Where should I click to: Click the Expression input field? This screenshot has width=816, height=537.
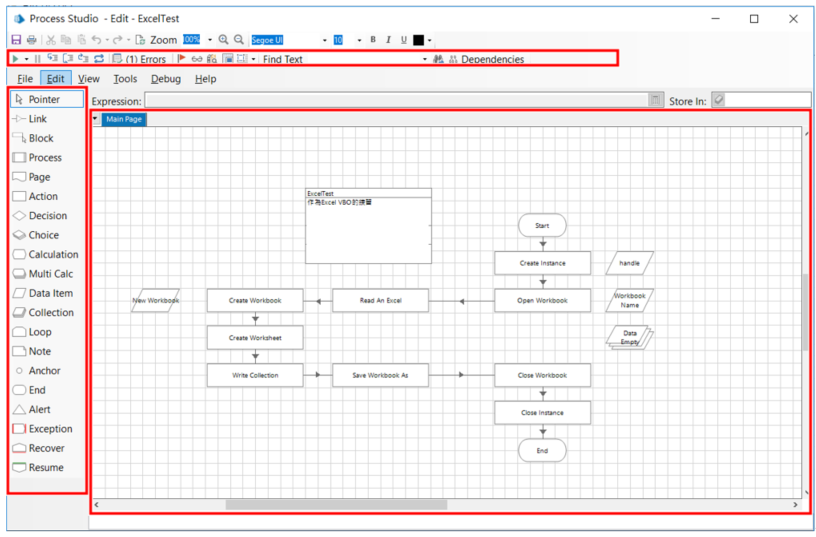(x=397, y=100)
